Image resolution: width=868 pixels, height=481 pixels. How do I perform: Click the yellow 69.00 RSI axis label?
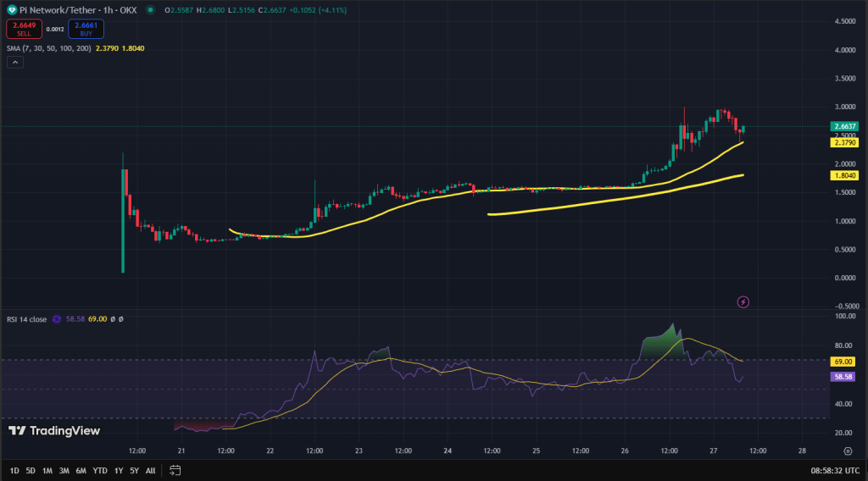coord(843,362)
